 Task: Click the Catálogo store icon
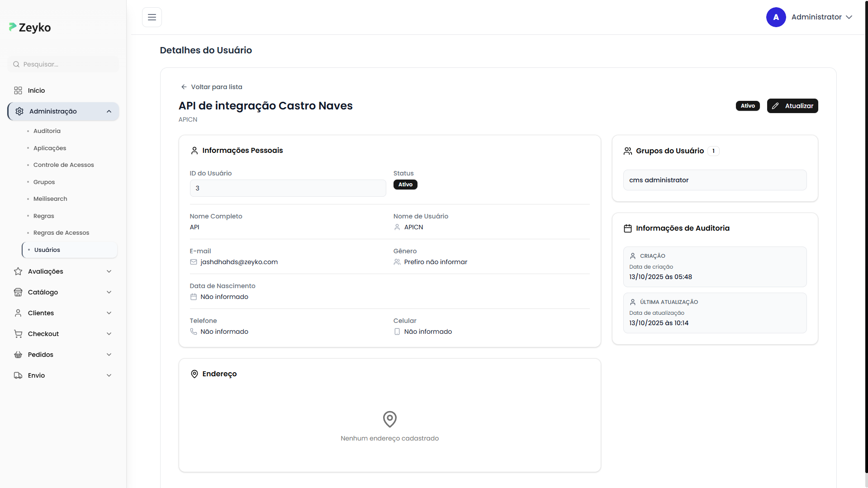pyautogui.click(x=18, y=292)
